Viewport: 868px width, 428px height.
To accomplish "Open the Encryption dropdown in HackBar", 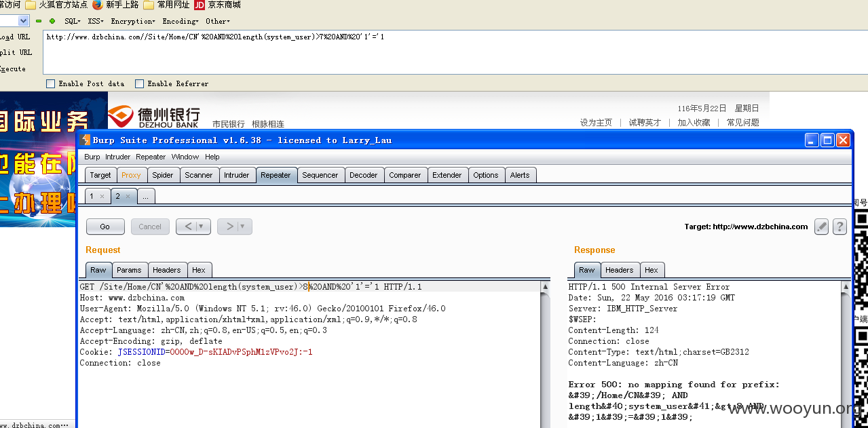I will point(133,21).
